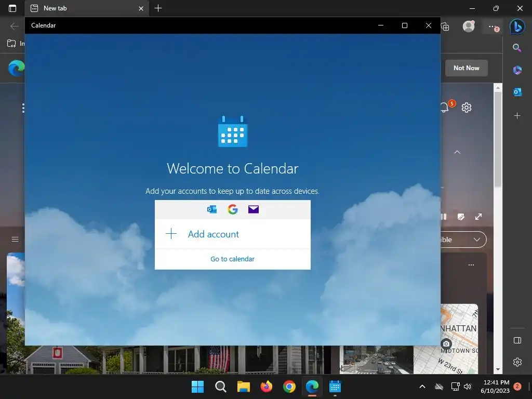Screen dimensions: 532x399
Task: Open the card's more options ellipsis
Action: pyautogui.click(x=471, y=264)
